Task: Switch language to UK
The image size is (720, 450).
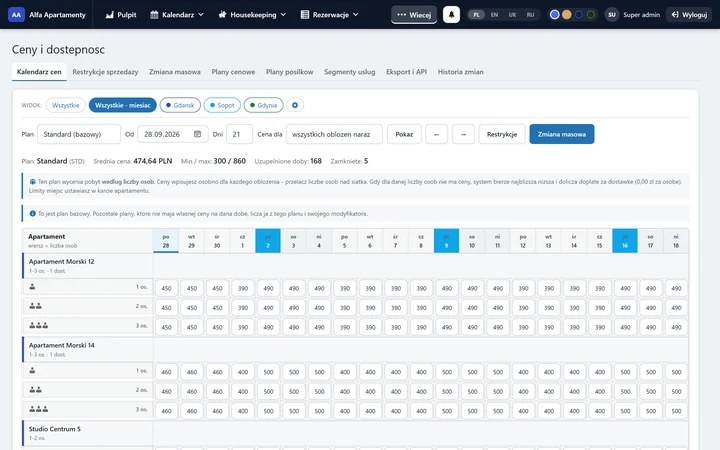Action: 512,15
